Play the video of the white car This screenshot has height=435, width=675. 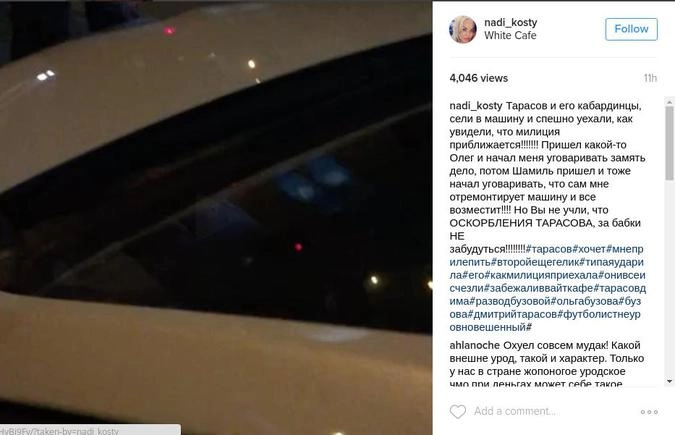coord(216,218)
